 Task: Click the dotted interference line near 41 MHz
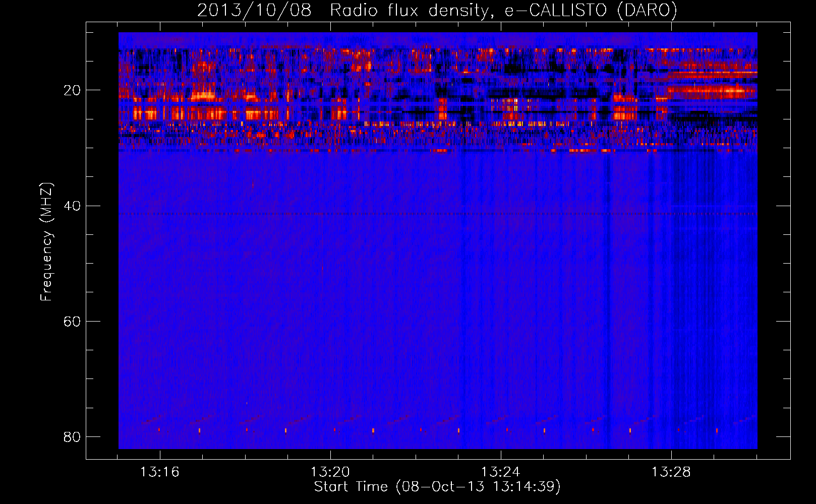click(438, 214)
